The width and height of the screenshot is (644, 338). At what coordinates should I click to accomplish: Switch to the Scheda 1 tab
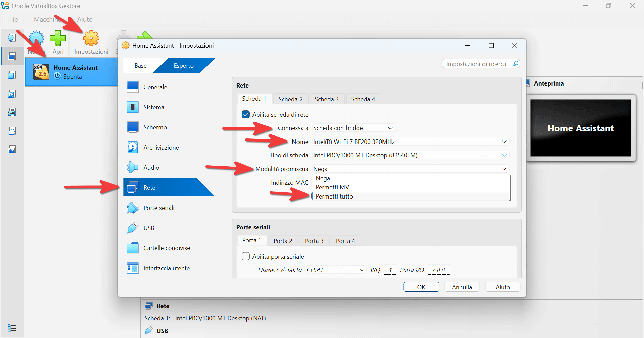(x=254, y=99)
